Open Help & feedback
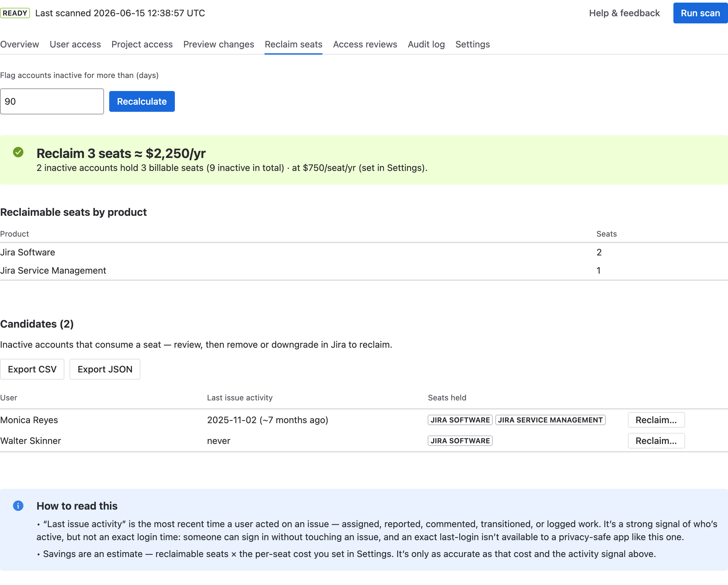Image resolution: width=728 pixels, height=585 pixels. 624,13
